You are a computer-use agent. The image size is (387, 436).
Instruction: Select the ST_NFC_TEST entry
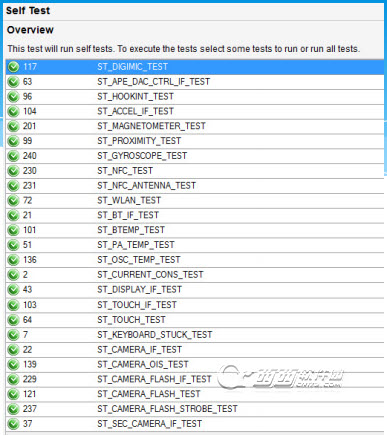(125, 171)
